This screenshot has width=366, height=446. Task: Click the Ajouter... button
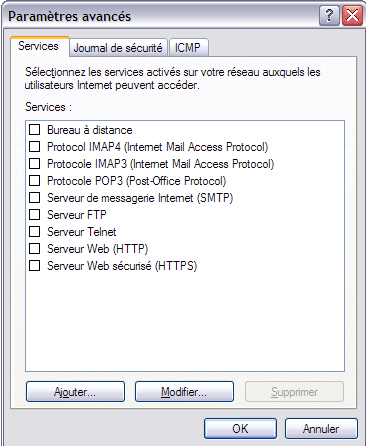tap(75, 392)
